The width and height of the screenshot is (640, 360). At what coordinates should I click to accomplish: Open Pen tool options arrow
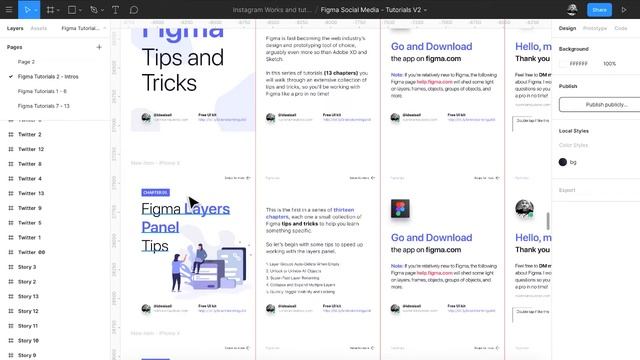point(102,10)
